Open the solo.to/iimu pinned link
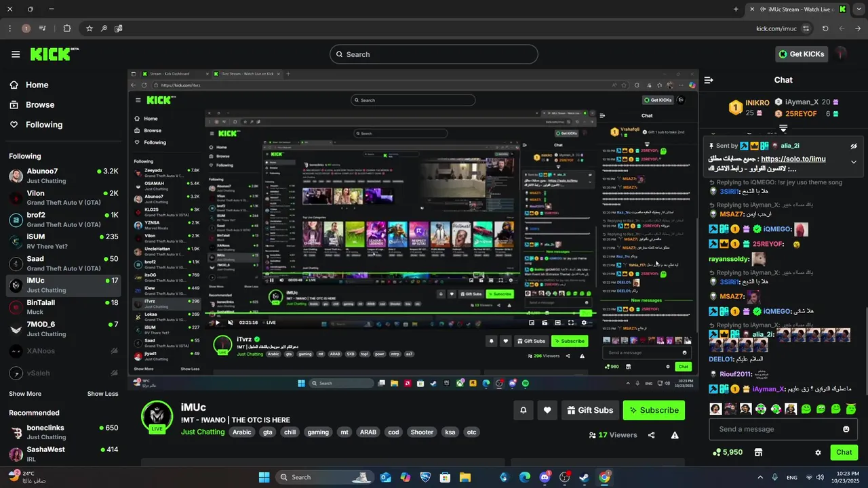Screen dimensions: 868x488 pos(793,159)
